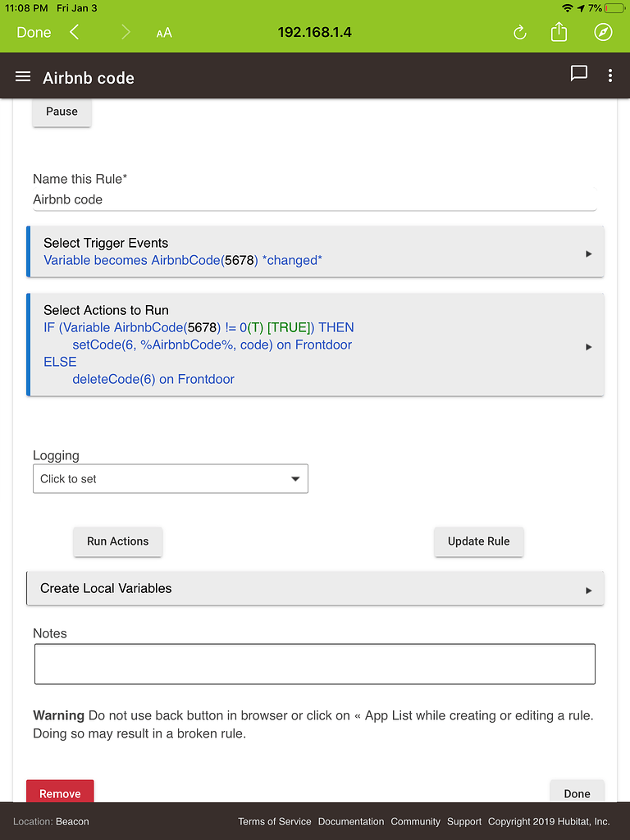The height and width of the screenshot is (840, 630).
Task: Open the Logging dropdown
Action: (x=171, y=479)
